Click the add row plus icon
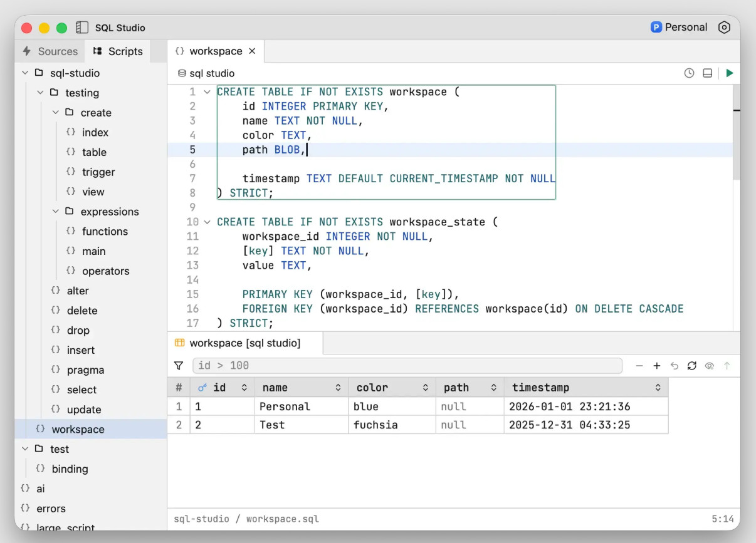This screenshot has height=543, width=756. click(x=657, y=366)
